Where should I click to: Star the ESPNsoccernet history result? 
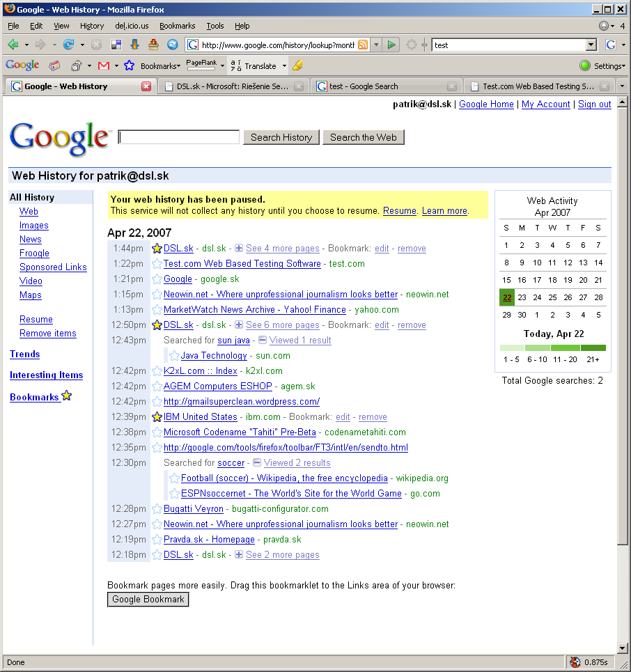tap(174, 493)
